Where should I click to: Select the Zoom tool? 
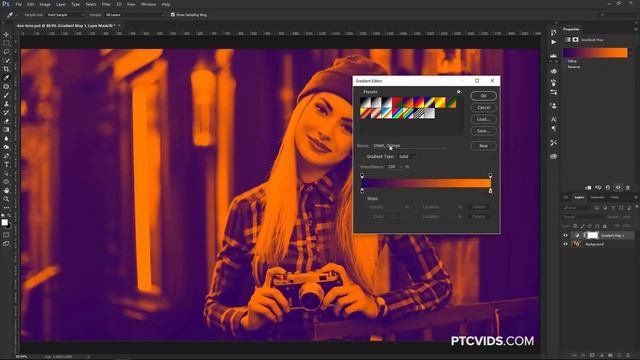point(6,199)
